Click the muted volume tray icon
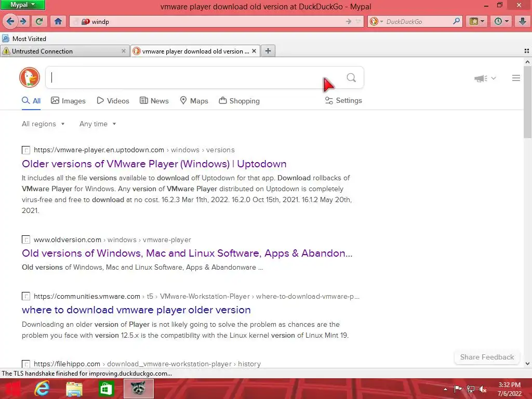Viewport: 532px width, 399px height. (483, 389)
